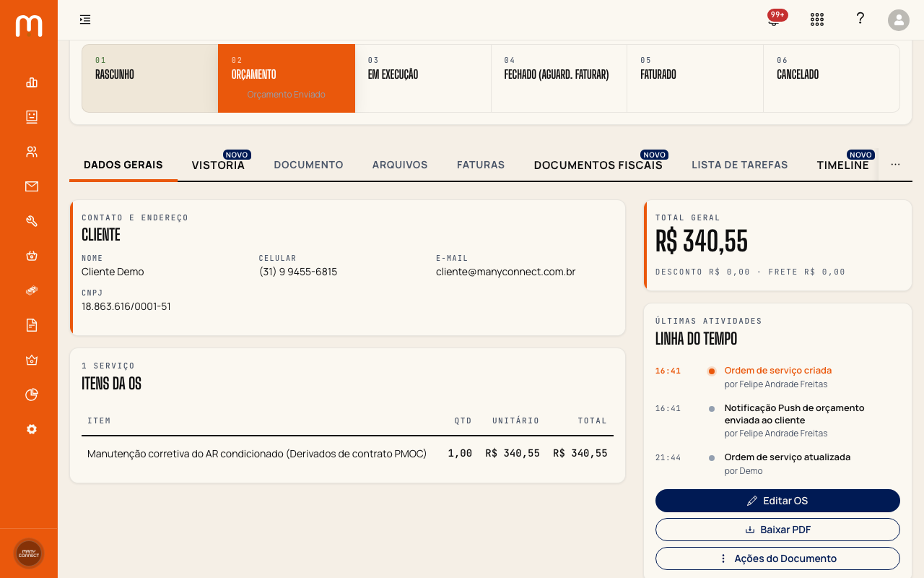Image resolution: width=924 pixels, height=578 pixels.
Task: Click the 'Item' column header
Action: [x=99, y=420]
